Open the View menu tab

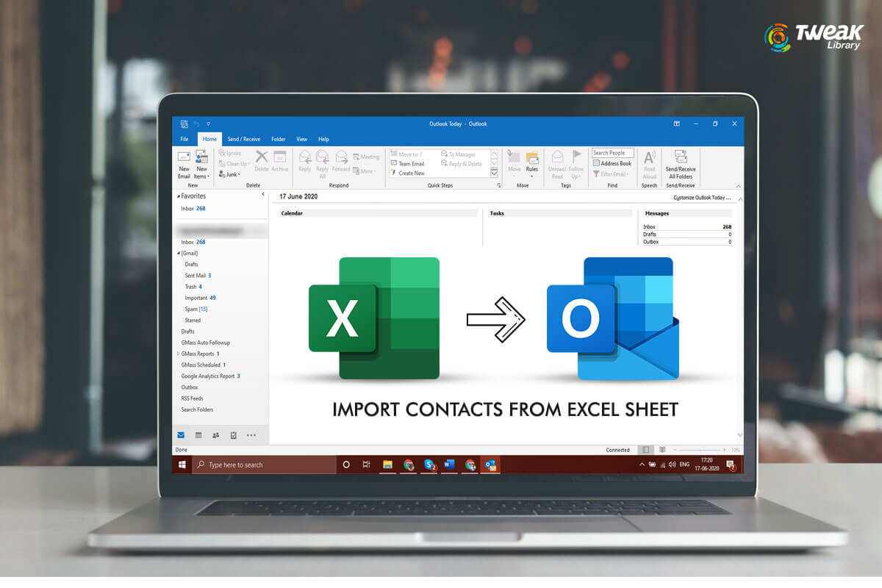coord(302,139)
